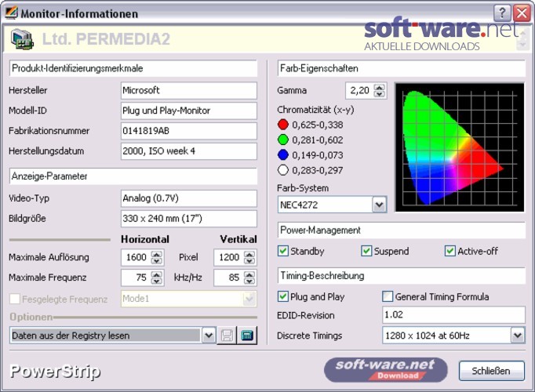Increase vertical maximum resolution 1200
The image size is (535, 392).
249,254
